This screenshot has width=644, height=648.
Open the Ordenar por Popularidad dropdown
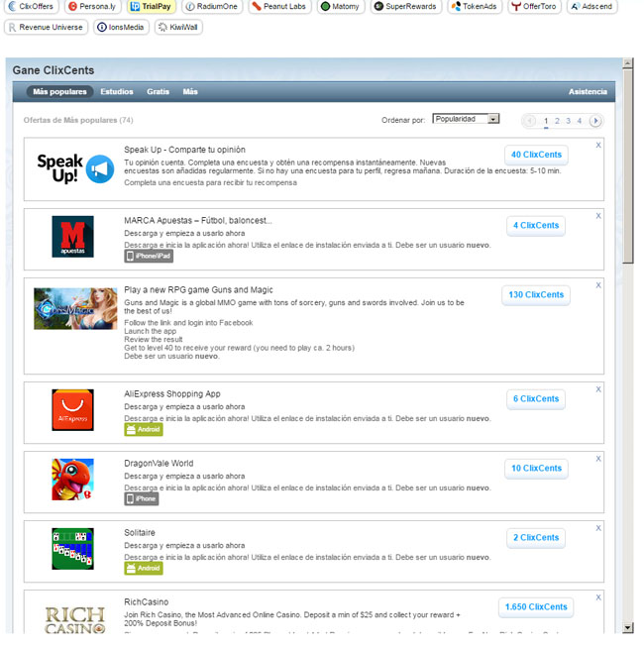[466, 119]
